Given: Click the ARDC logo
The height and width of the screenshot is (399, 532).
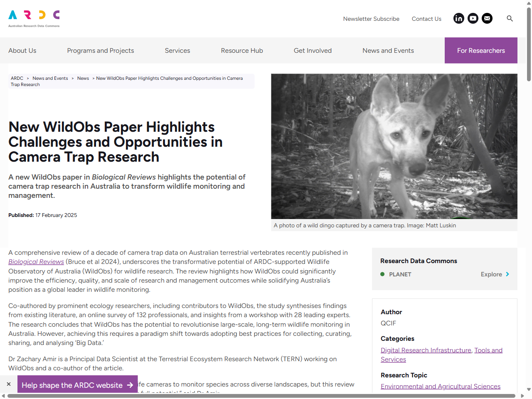Looking at the screenshot, I should pyautogui.click(x=33, y=17).
